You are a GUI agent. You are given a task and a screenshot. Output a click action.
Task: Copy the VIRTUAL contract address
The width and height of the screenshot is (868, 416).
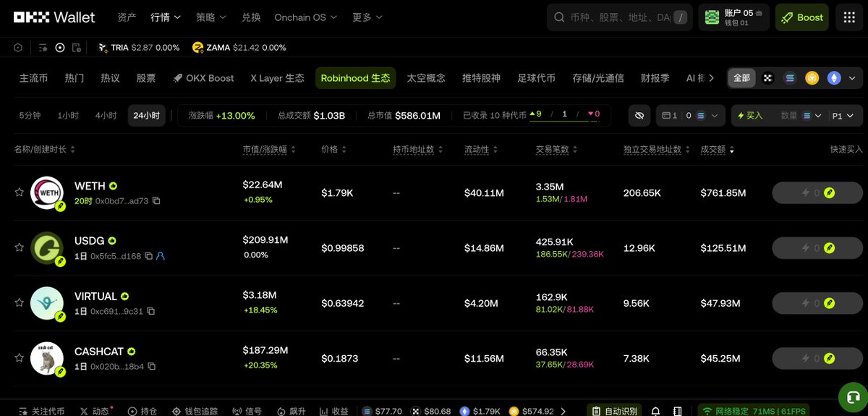150,311
